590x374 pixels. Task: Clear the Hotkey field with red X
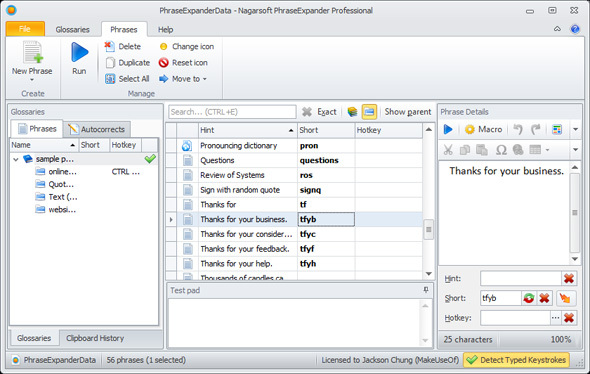[569, 318]
